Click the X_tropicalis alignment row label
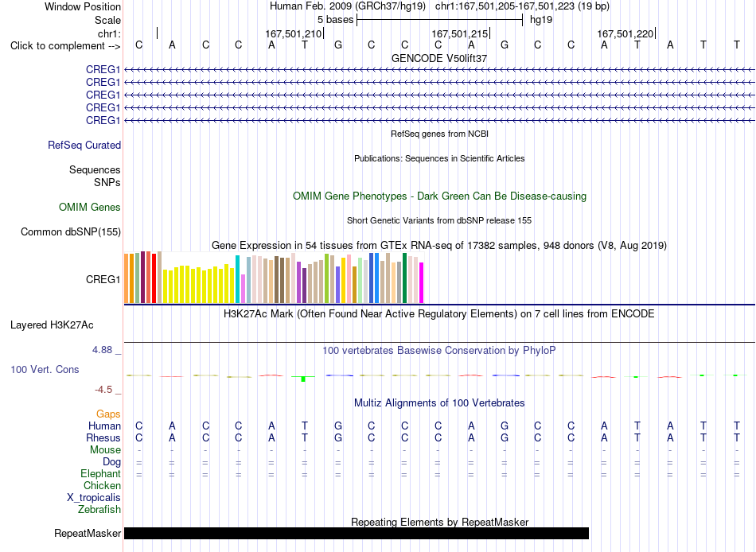 click(x=94, y=498)
